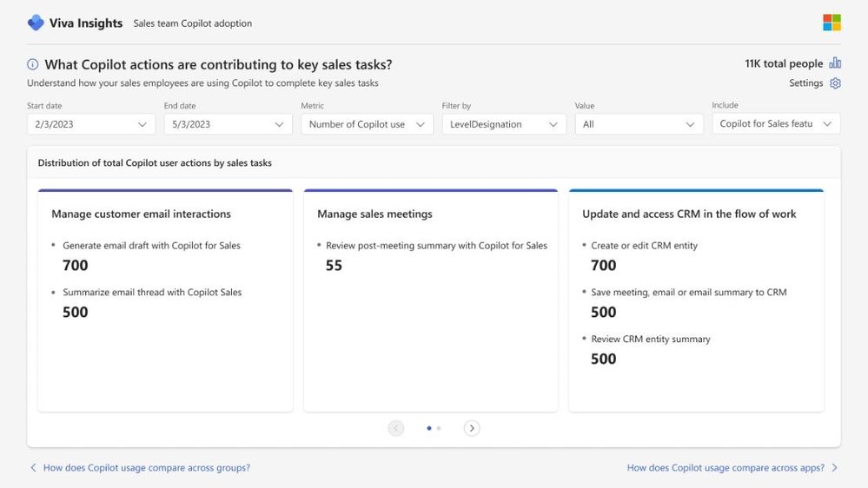
Task: Open the Value dropdown set to All
Action: tap(639, 124)
